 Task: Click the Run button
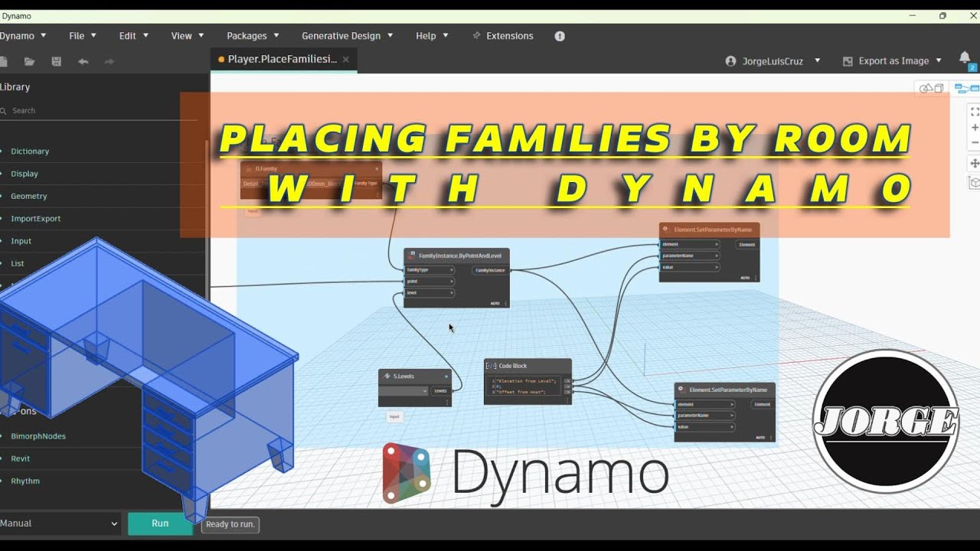tap(160, 523)
